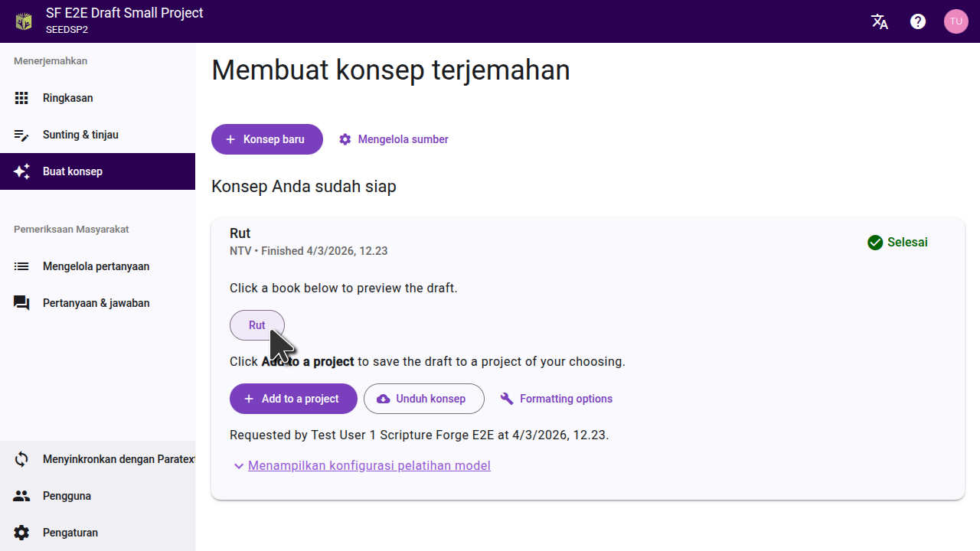Image resolution: width=980 pixels, height=551 pixels.
Task: Click the Mengelola pertanyaan list icon
Action: click(21, 266)
